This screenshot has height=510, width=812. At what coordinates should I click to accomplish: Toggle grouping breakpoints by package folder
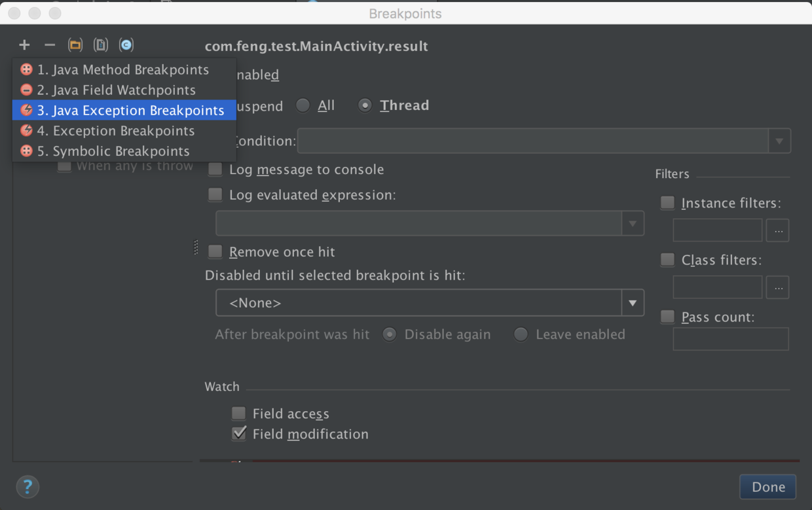75,45
